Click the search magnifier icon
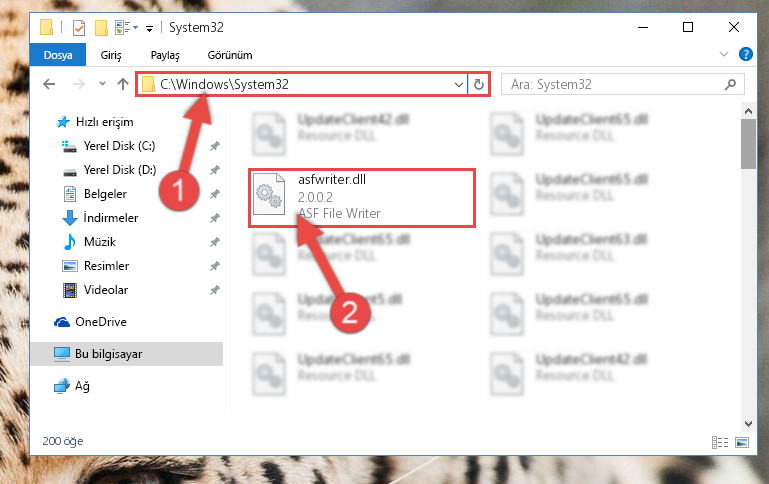The image size is (769, 484). [x=730, y=84]
